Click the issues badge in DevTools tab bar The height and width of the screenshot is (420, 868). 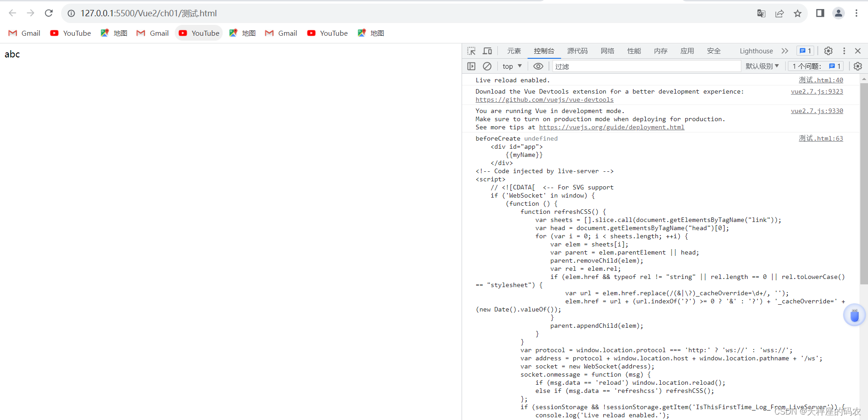(805, 51)
